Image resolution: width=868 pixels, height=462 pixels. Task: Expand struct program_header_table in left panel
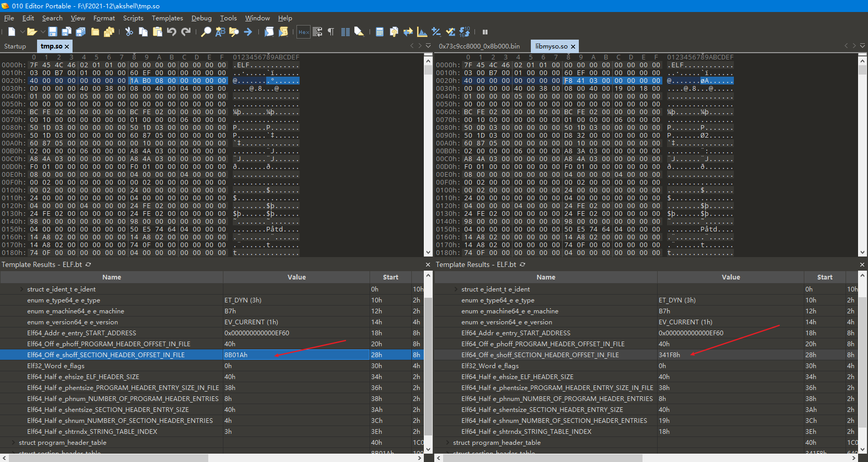click(x=13, y=442)
